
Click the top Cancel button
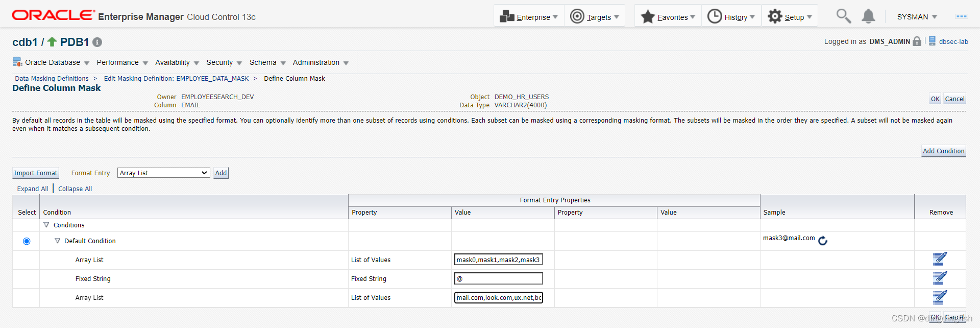point(954,99)
